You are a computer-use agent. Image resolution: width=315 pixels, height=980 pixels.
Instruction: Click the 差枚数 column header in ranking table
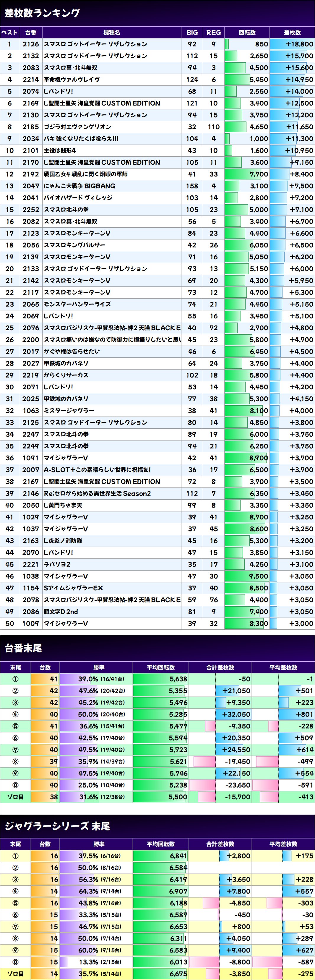click(292, 33)
